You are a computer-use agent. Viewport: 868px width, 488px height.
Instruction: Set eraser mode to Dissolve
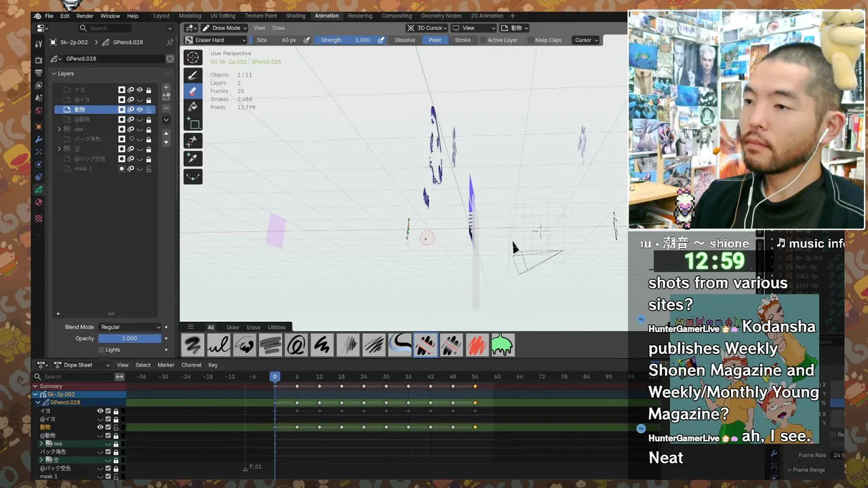pyautogui.click(x=405, y=40)
